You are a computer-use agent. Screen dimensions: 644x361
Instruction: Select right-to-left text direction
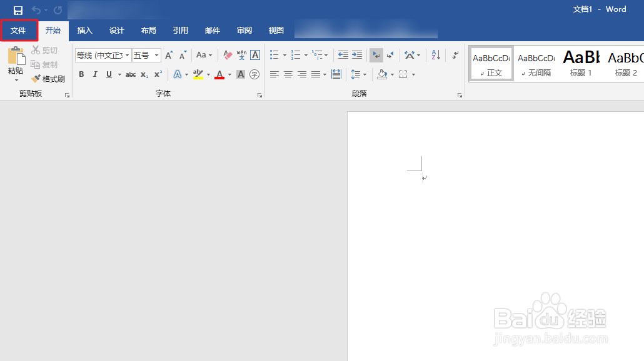[x=390, y=55]
